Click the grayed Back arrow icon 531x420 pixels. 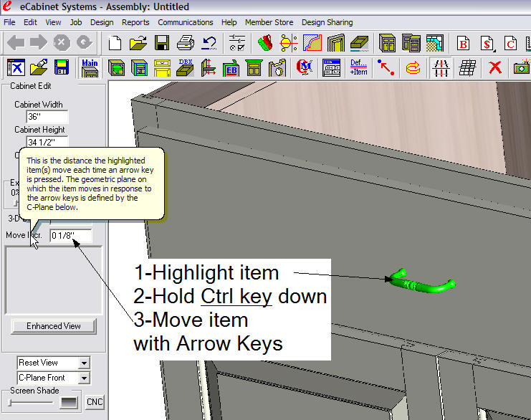16,43
